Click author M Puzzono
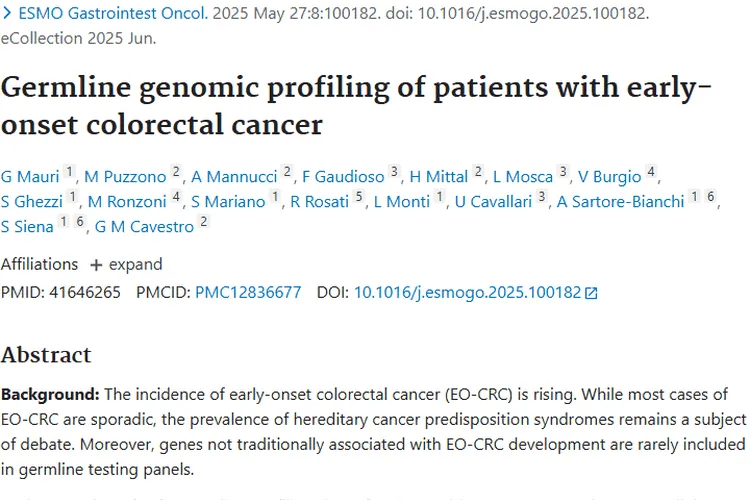 click(x=125, y=177)
